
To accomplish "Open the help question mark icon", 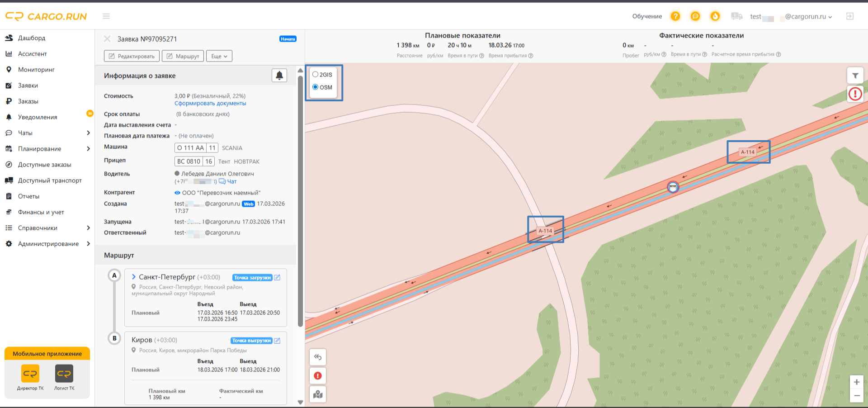I will (675, 16).
